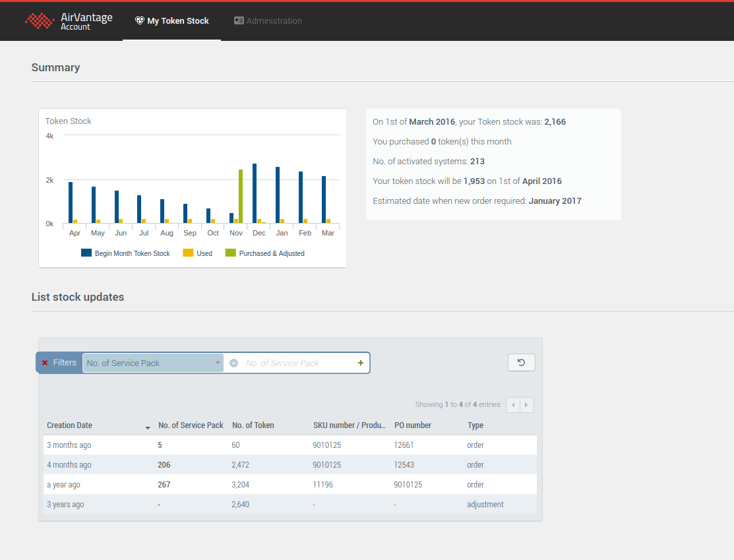Click the No. of Service Pack value field
This screenshot has width=734, height=560.
pyautogui.click(x=297, y=363)
